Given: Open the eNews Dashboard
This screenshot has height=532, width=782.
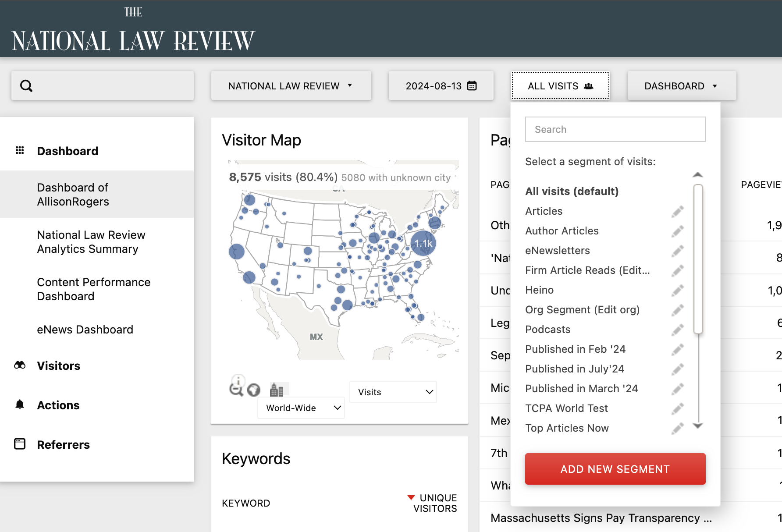Looking at the screenshot, I should pyautogui.click(x=85, y=330).
